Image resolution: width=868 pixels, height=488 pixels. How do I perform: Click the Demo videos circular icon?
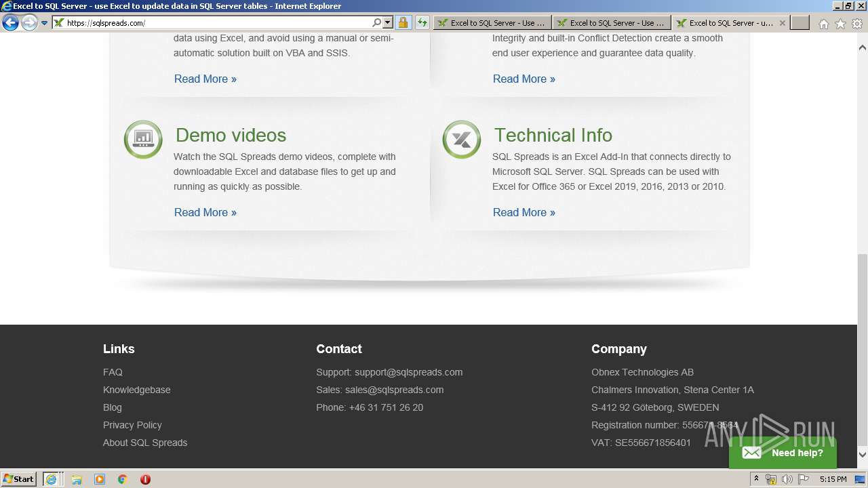coord(143,140)
